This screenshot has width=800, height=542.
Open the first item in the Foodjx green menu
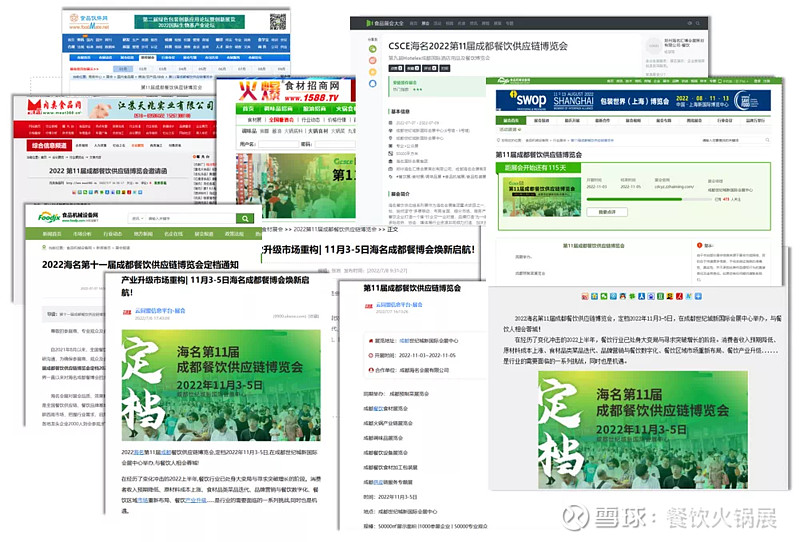(x=52, y=234)
